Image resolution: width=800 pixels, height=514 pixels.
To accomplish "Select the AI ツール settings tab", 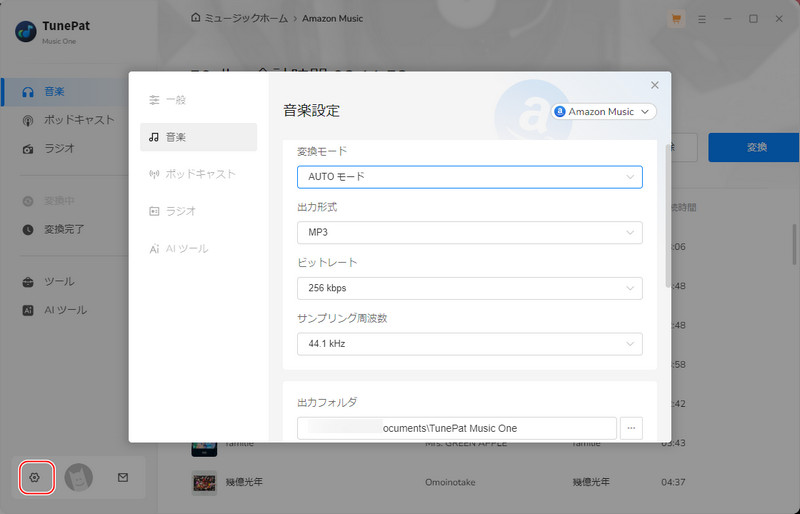I will (x=198, y=249).
